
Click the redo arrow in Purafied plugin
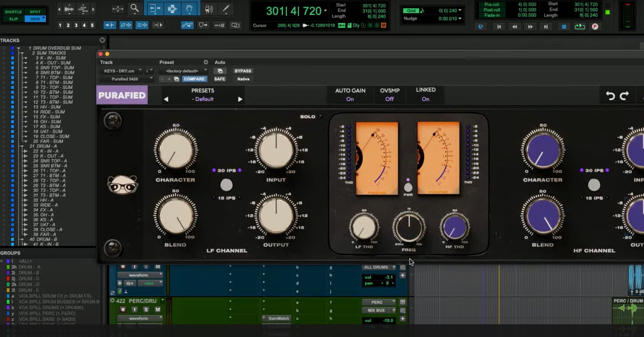click(x=624, y=96)
